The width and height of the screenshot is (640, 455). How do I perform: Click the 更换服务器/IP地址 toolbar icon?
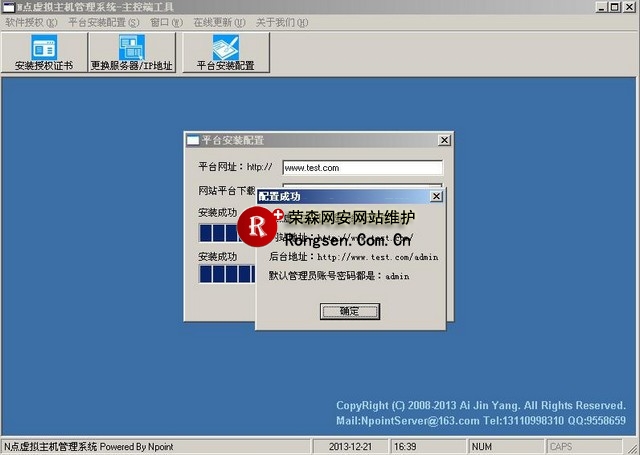point(131,53)
